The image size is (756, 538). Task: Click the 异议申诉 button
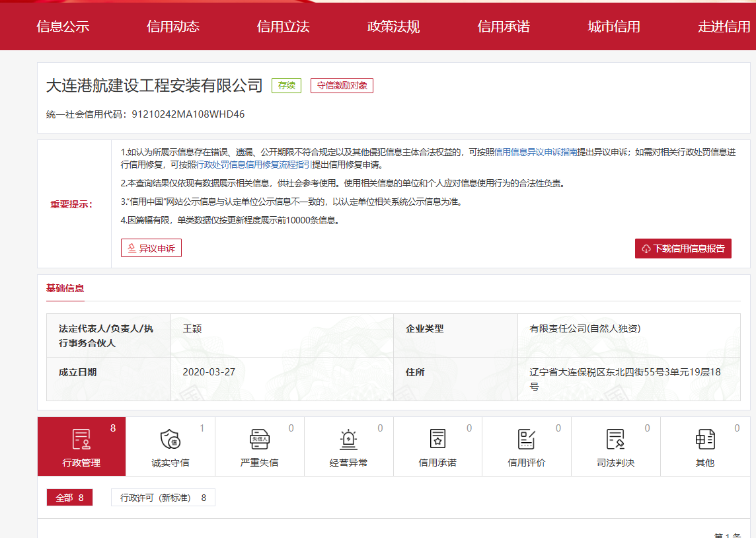151,249
